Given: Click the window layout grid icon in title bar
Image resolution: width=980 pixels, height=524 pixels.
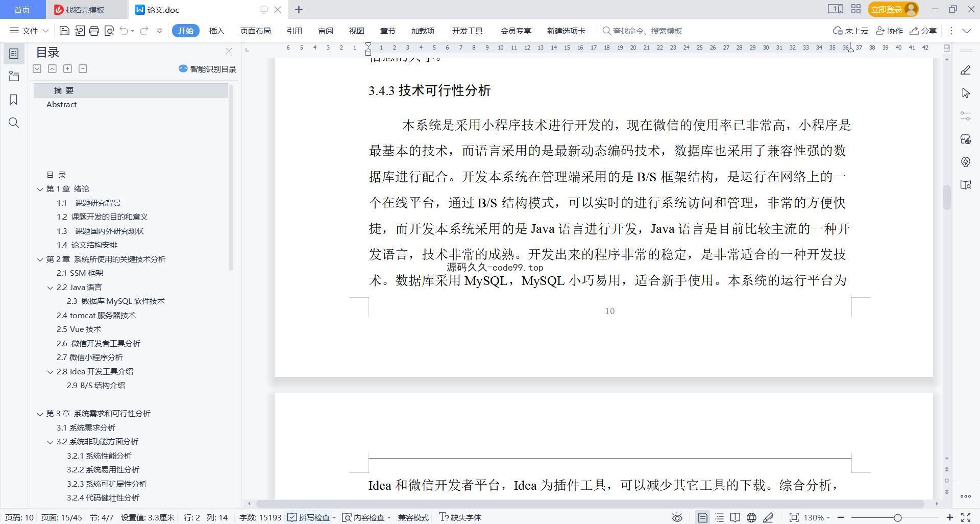Looking at the screenshot, I should click(x=856, y=9).
